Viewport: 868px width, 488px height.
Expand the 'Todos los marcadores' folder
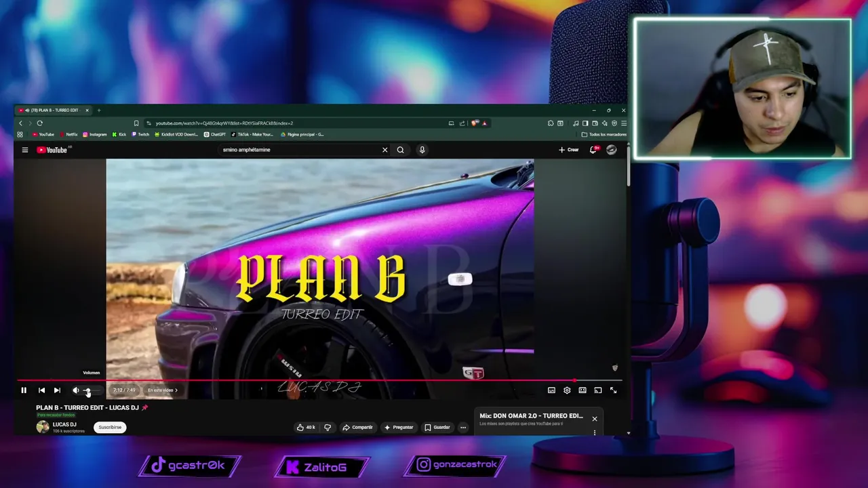[604, 134]
